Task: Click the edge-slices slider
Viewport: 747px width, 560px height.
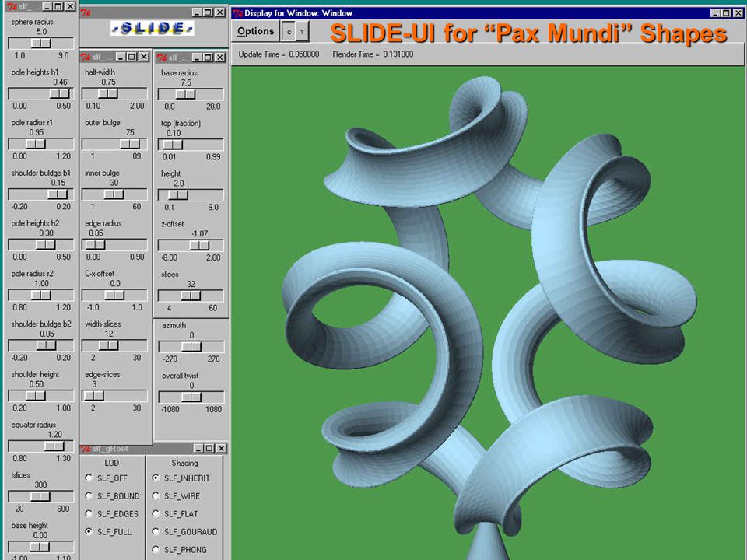Action: click(x=114, y=396)
